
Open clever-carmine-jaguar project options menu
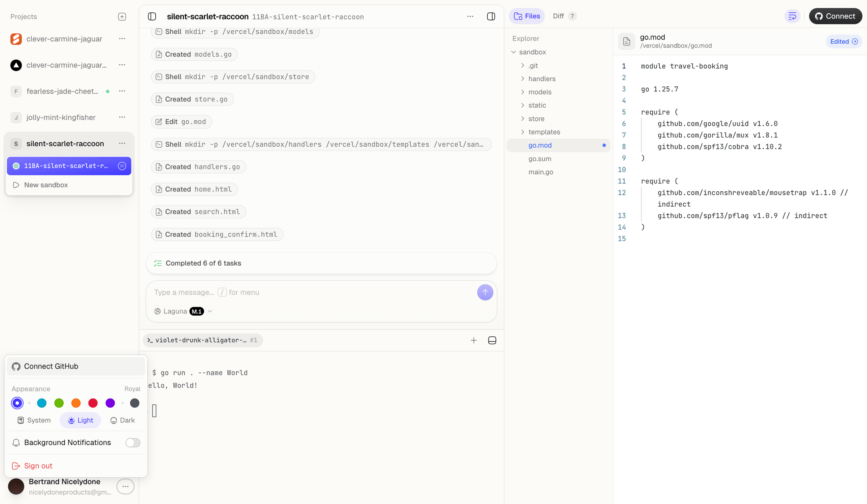(122, 39)
